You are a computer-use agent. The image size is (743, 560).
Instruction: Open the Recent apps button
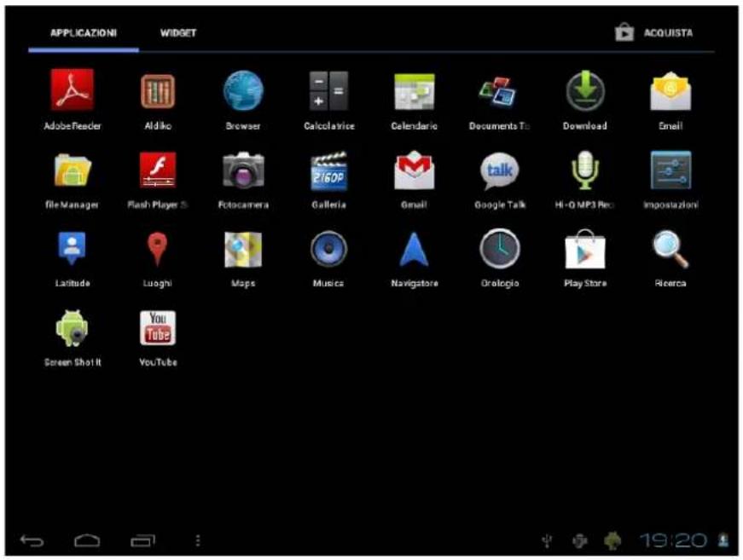142,540
